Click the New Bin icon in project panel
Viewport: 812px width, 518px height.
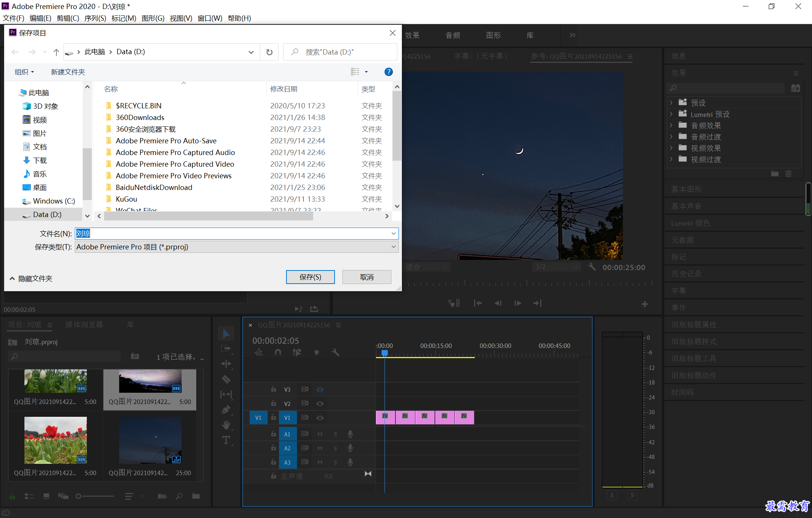point(196,496)
